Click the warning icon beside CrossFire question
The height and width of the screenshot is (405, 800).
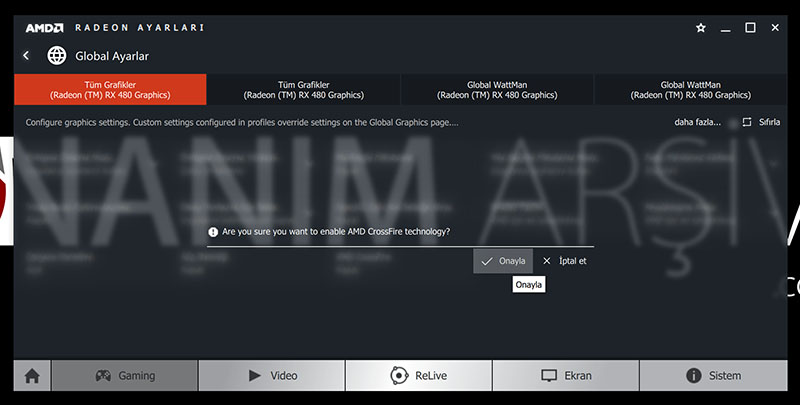tap(213, 231)
